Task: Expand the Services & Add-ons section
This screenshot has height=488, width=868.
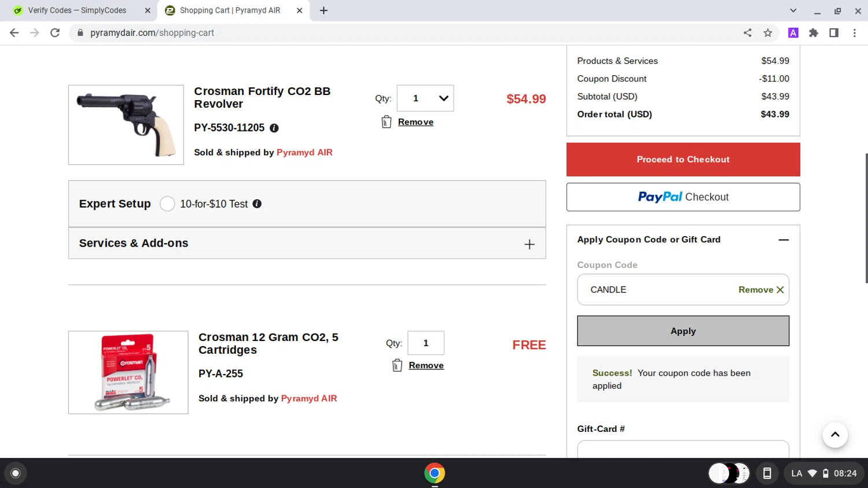Action: (529, 244)
